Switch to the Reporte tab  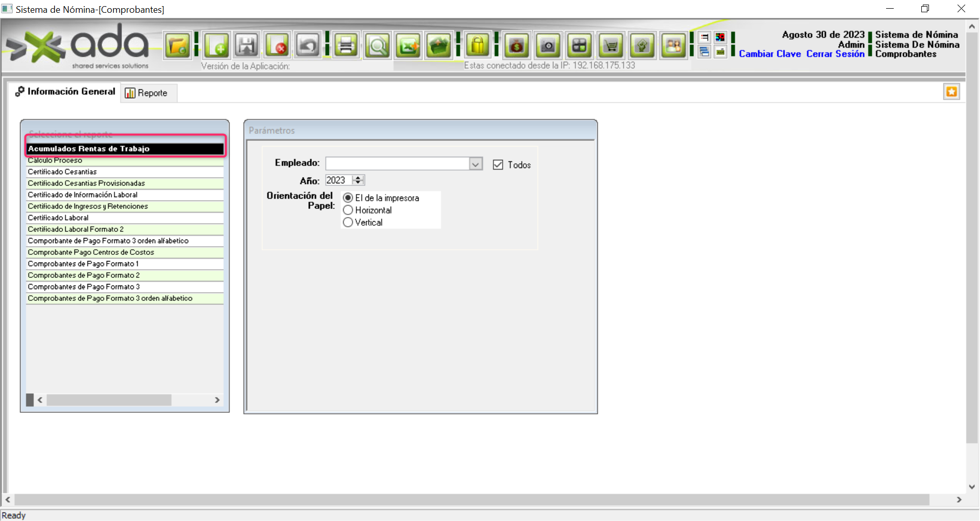tap(147, 93)
